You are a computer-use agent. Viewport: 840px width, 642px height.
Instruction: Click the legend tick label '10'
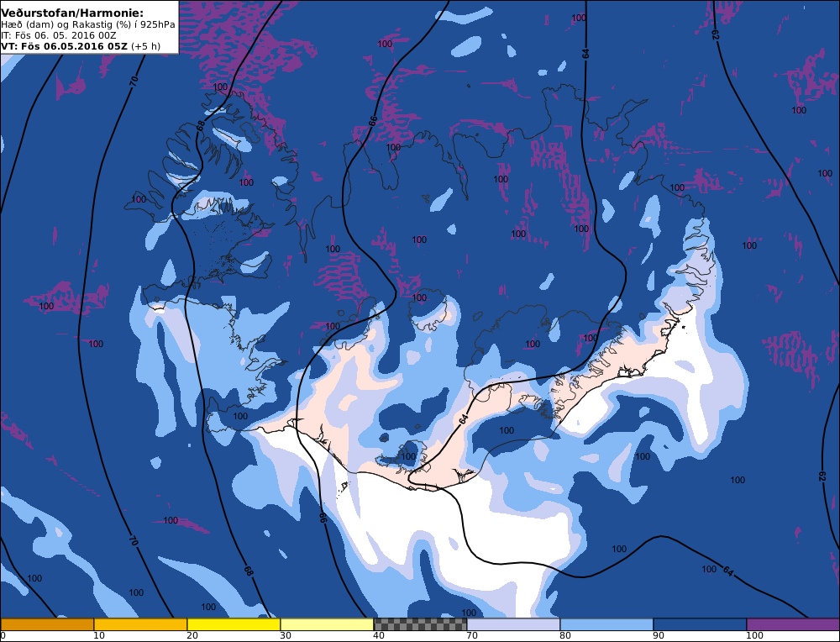pos(99,635)
